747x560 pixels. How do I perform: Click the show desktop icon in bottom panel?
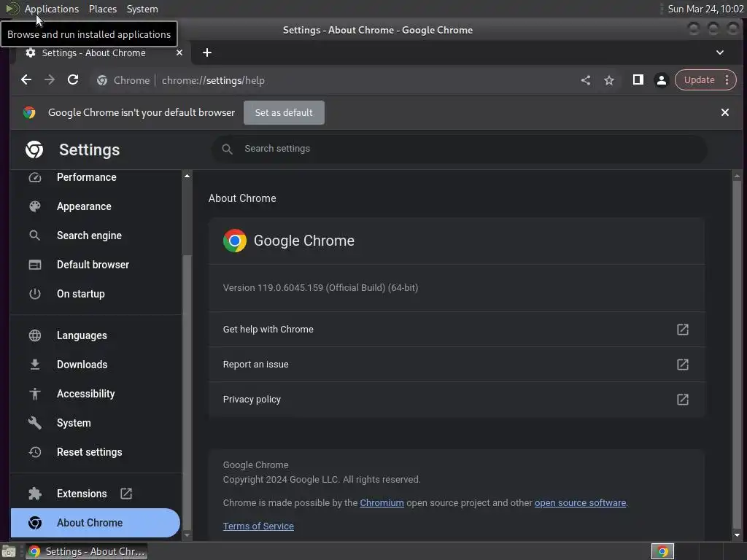click(9, 551)
